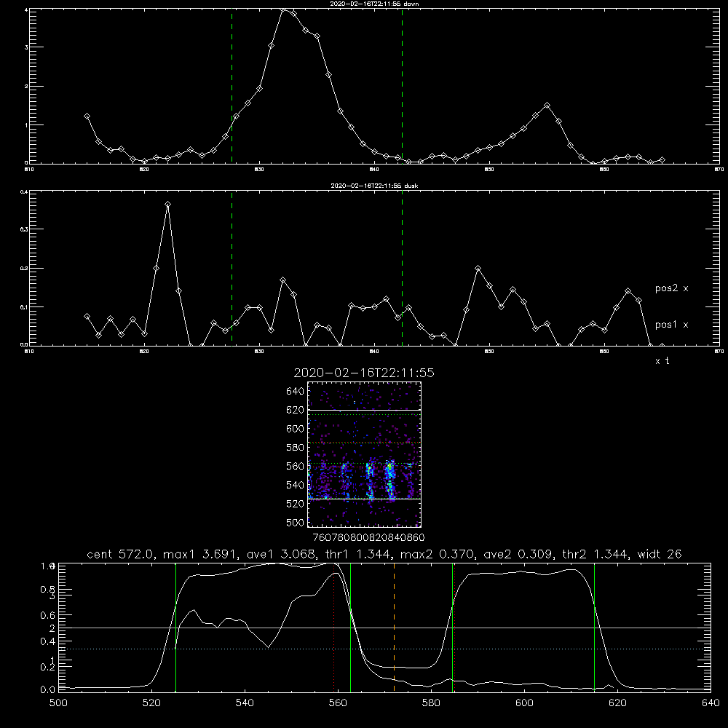This screenshot has height=728, width=728.
Task: Click the tallest spike diamond on the dusk plot
Action: 167,204
